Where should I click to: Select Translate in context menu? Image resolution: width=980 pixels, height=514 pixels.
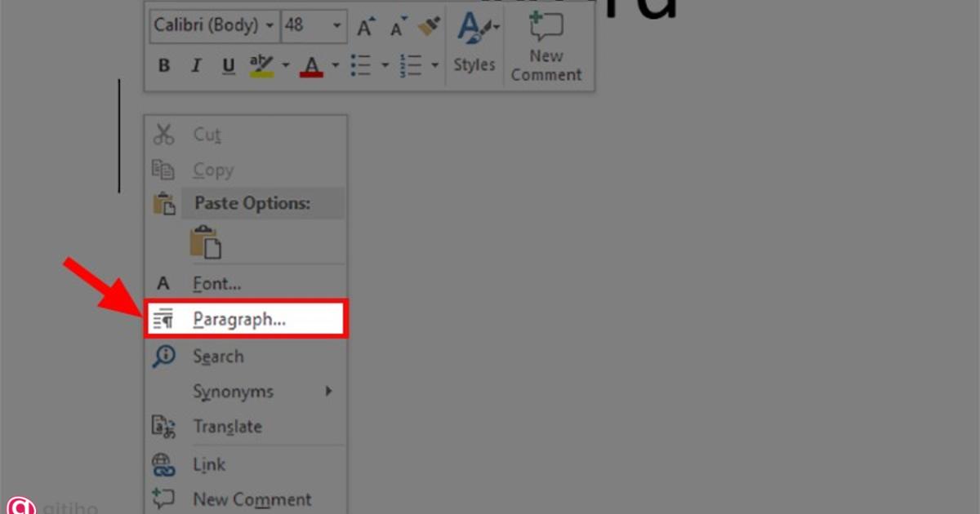click(246, 427)
